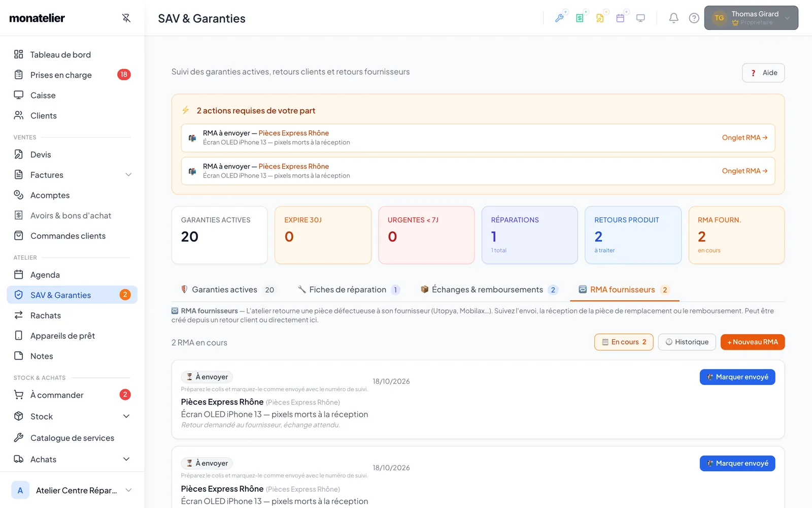Click the + Nouveau RMA button
Screen dimensions: 812x508
pos(753,342)
